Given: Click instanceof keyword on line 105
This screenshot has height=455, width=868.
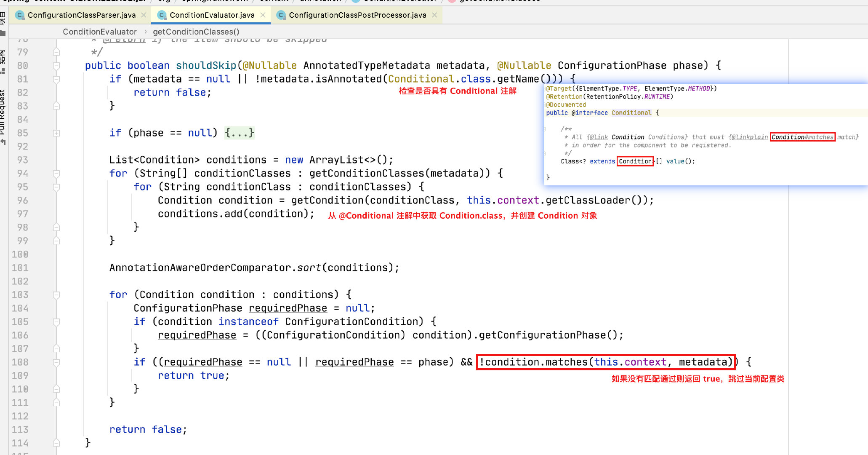Looking at the screenshot, I should point(248,321).
